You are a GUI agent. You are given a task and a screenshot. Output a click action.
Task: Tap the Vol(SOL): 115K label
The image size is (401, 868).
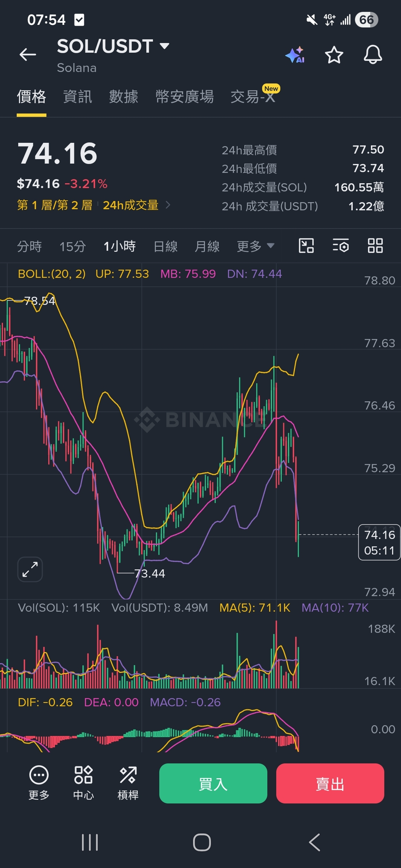[x=59, y=608]
